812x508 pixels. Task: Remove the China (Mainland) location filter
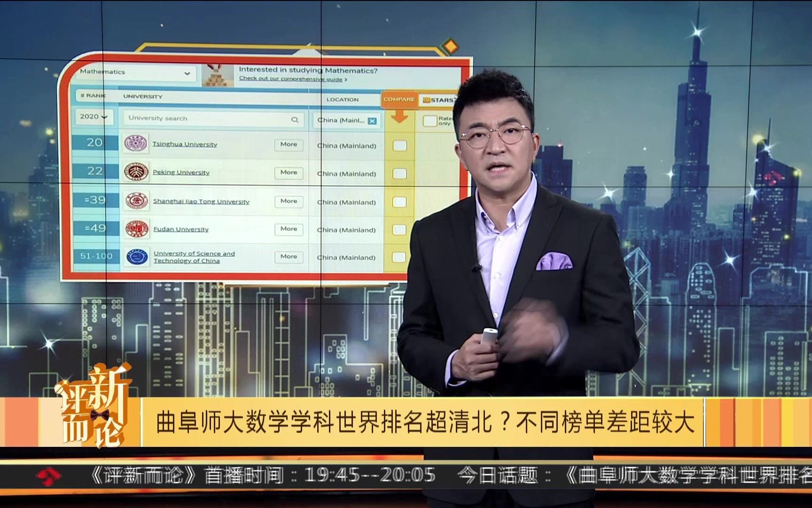pyautogui.click(x=372, y=121)
